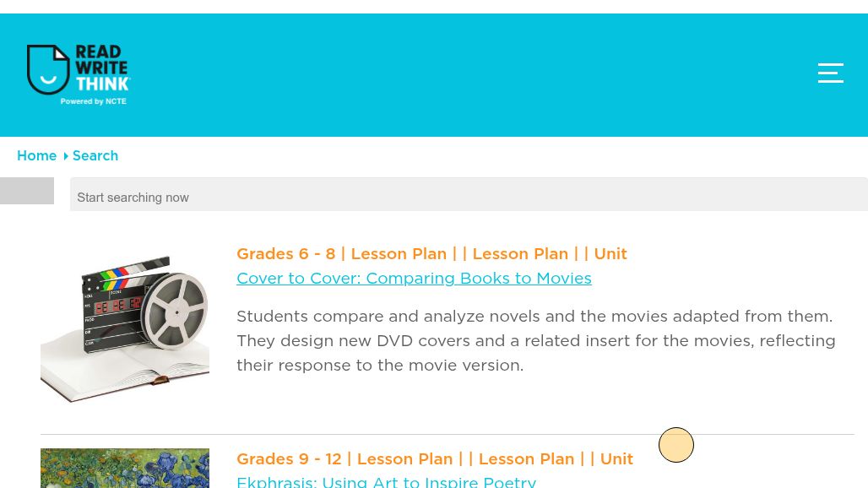This screenshot has height=488, width=868.
Task: Focus the 'Start searching now' field
Action: pos(468,197)
